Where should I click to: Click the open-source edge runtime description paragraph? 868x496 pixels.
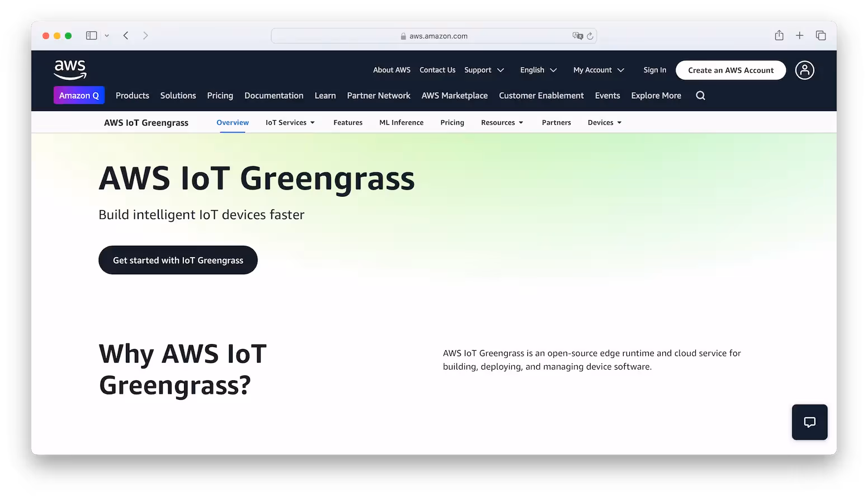[x=592, y=360]
